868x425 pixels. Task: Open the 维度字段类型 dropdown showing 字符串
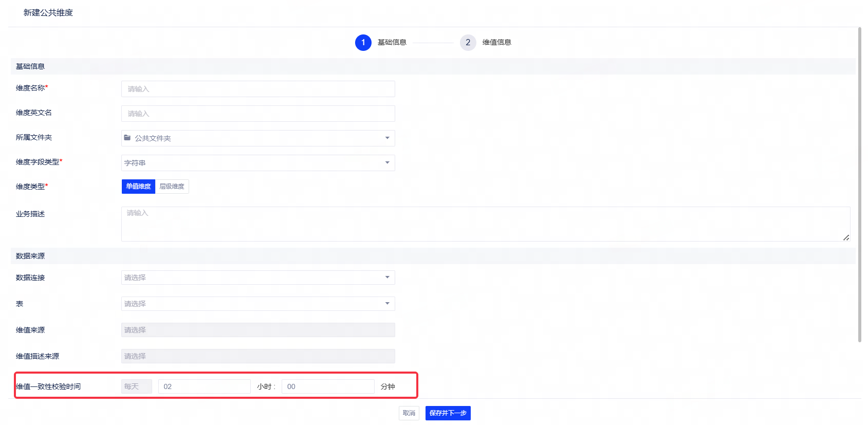tap(258, 163)
